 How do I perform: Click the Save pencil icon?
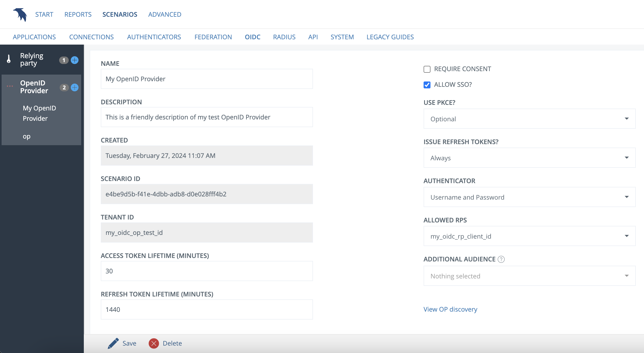113,343
